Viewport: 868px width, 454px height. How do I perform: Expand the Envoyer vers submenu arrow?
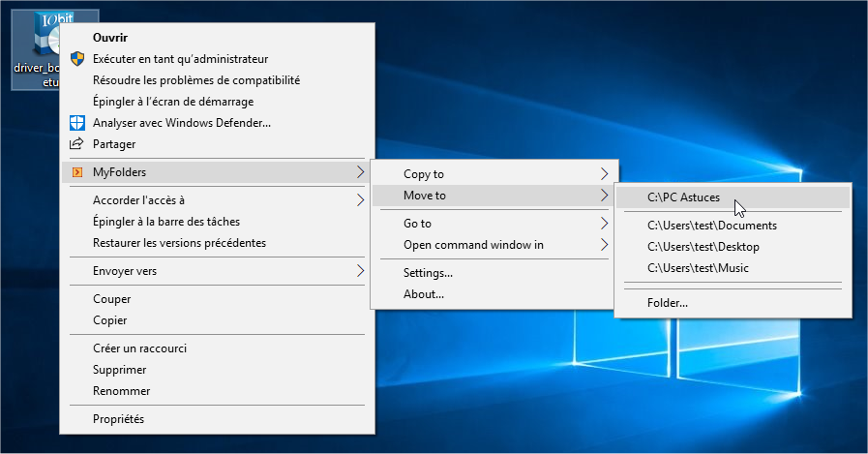pyautogui.click(x=360, y=271)
